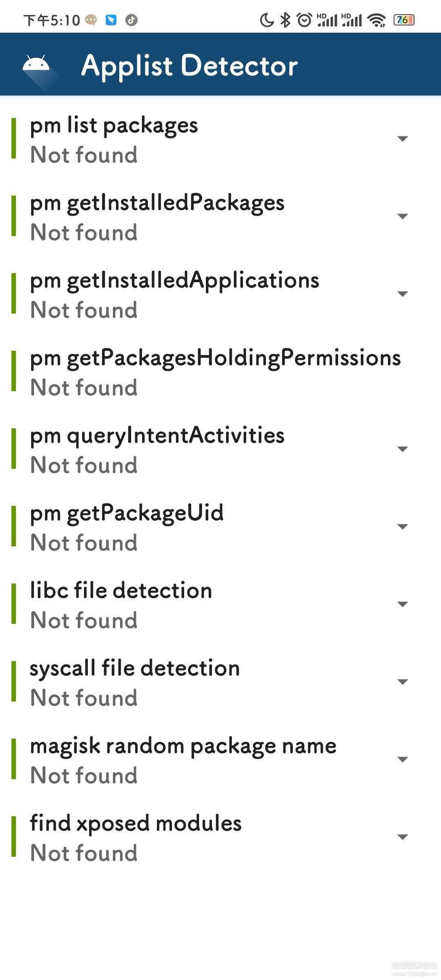
Task: Tap the Android robot app icon
Action: tap(36, 65)
